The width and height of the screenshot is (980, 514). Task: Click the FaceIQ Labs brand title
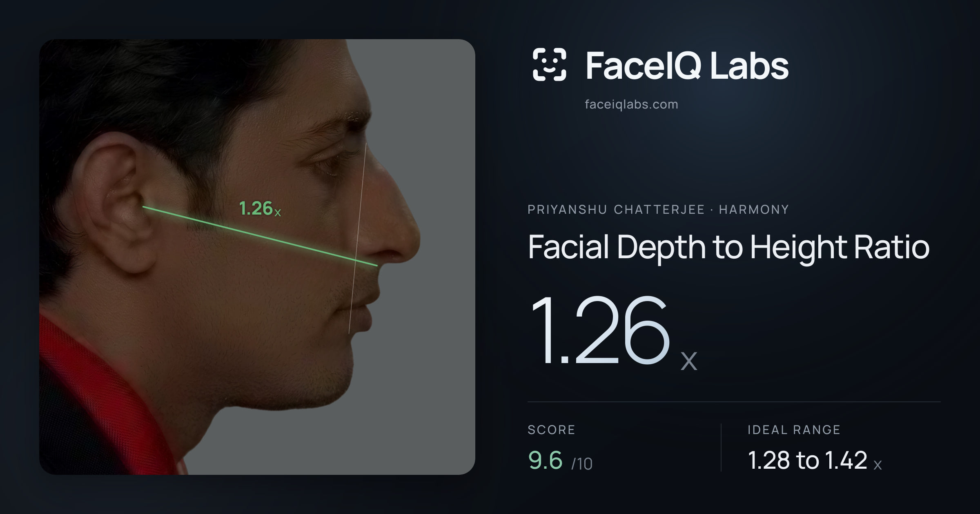tap(687, 65)
